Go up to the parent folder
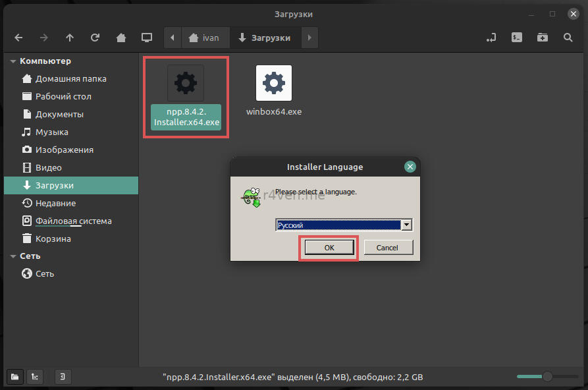The width and height of the screenshot is (588, 390). 70,38
